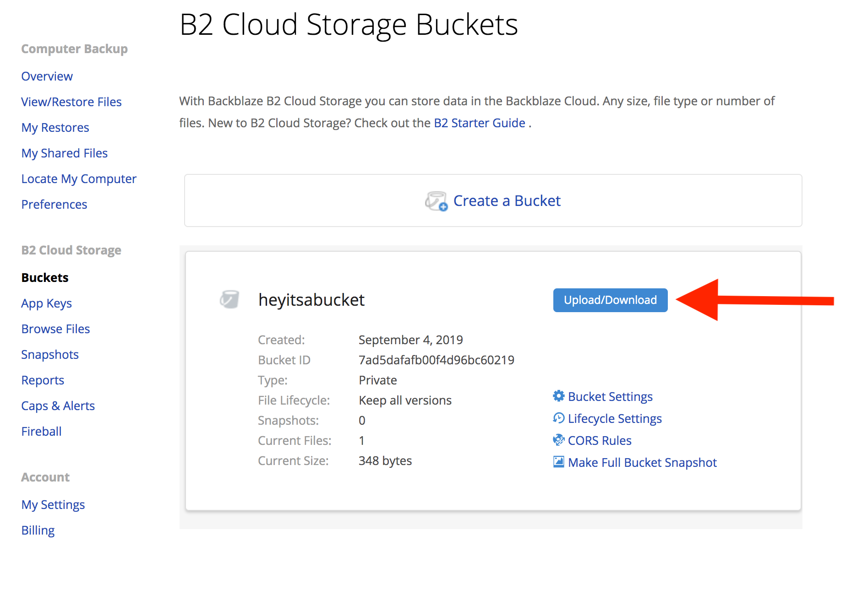868x595 pixels.
Task: Click the heyitsabucket bucket name
Action: pyautogui.click(x=311, y=300)
